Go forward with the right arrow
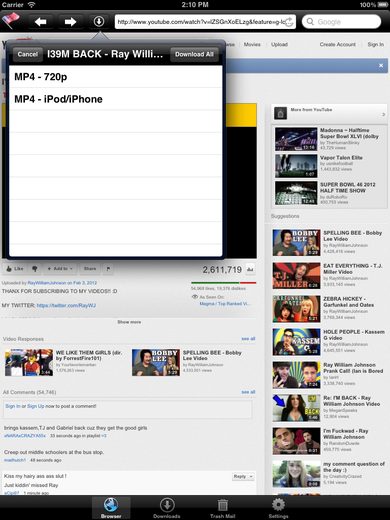This screenshot has height=520, width=390. 70,22
